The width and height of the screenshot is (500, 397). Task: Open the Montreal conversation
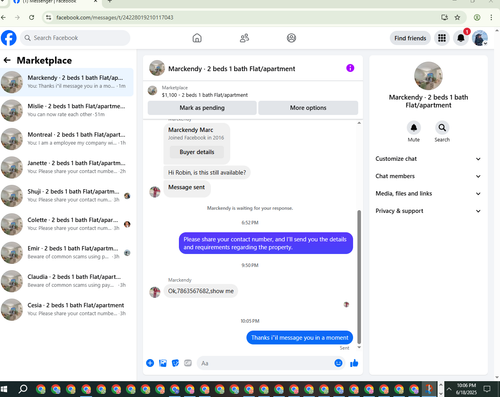coord(67,139)
